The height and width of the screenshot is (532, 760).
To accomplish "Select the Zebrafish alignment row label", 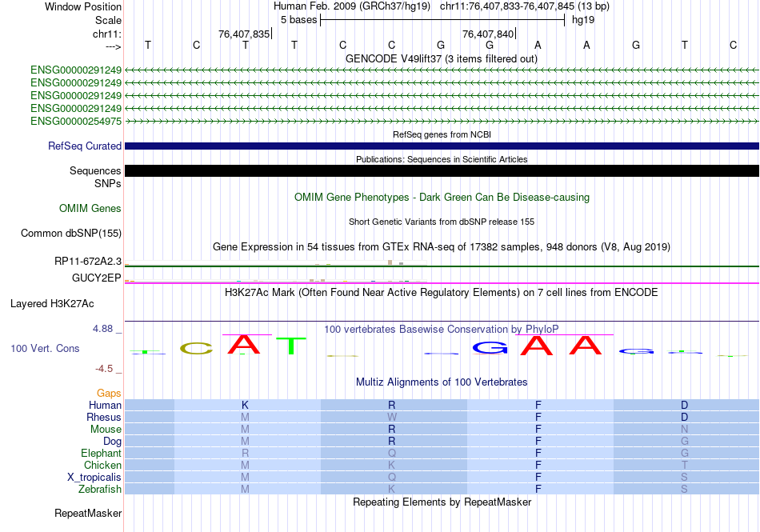I will click(x=100, y=489).
